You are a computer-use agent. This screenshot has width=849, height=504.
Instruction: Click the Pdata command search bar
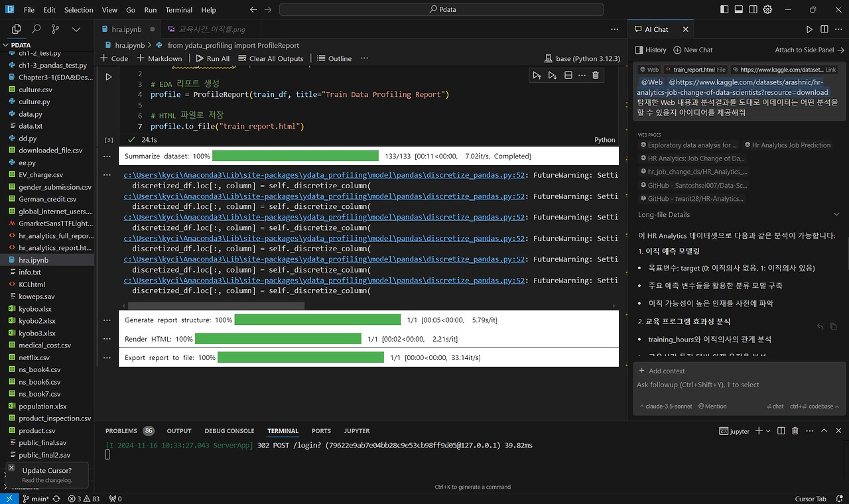(x=442, y=9)
